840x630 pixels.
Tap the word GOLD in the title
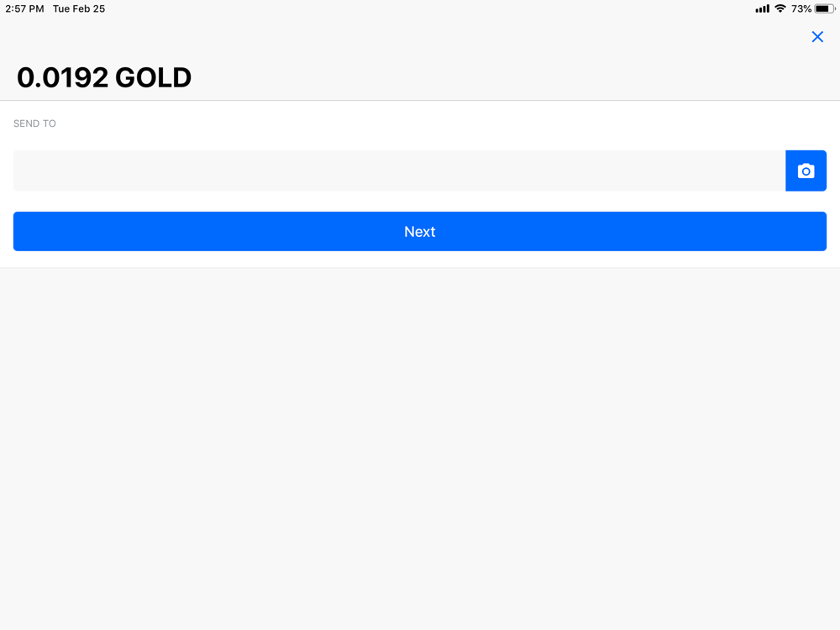(153, 77)
